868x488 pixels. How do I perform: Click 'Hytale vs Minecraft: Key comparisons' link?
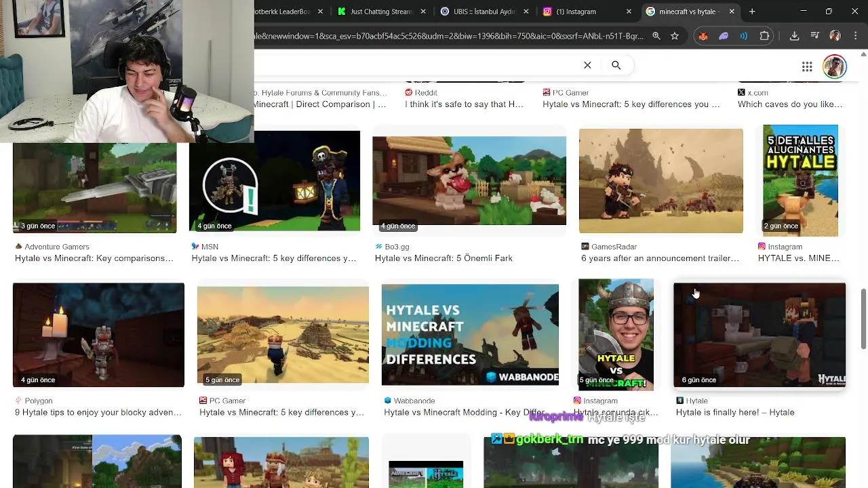[x=94, y=258]
